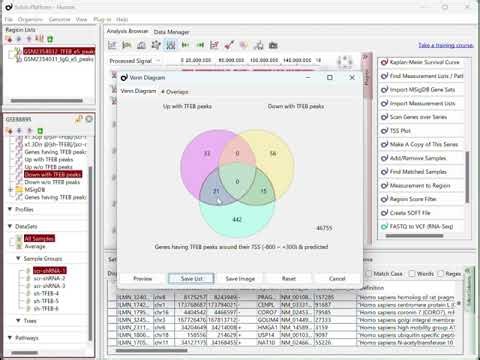This screenshot has width=480, height=360.
Task: Toggle the Match Case checkbox
Action: pos(369,274)
